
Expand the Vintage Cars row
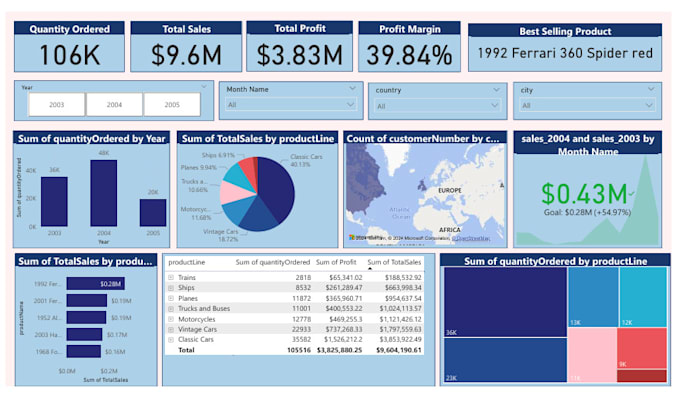pyautogui.click(x=171, y=329)
